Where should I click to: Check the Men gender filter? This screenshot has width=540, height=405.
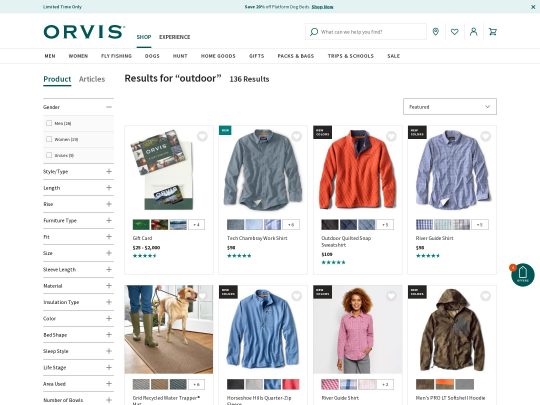coord(49,123)
